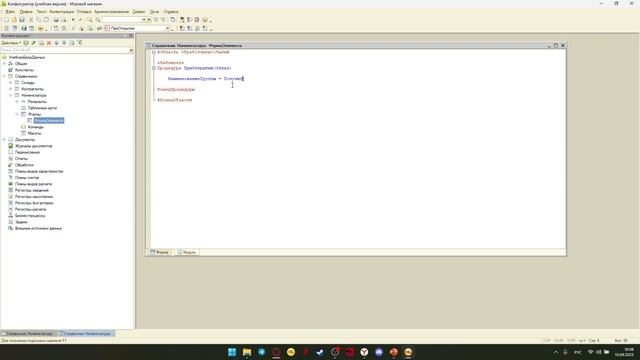Select Команды under Номенклатура
Viewport: 640px width, 360px height.
(36, 127)
